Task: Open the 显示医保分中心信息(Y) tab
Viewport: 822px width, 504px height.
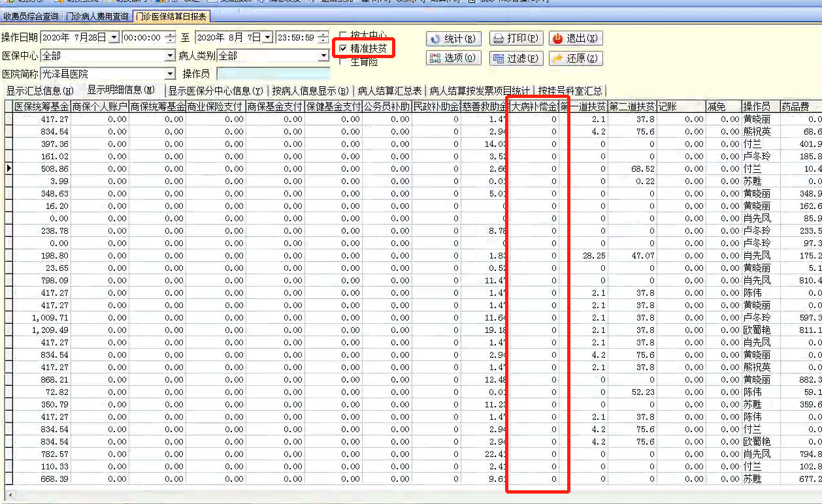Action: pos(216,91)
